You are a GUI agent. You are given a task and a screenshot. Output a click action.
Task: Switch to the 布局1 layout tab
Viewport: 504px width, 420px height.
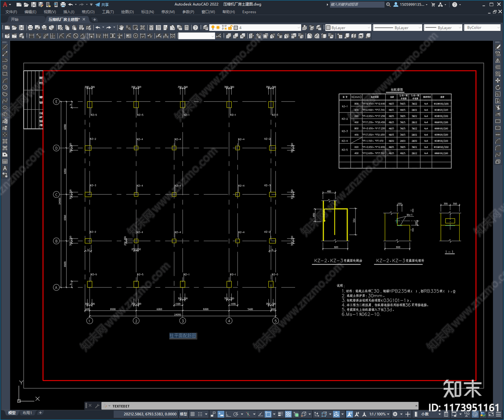coord(27,413)
